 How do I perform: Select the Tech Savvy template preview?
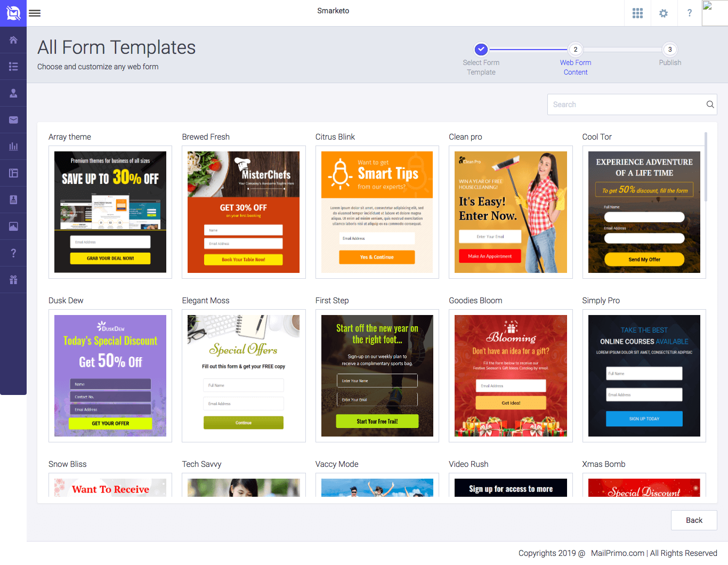point(244,486)
